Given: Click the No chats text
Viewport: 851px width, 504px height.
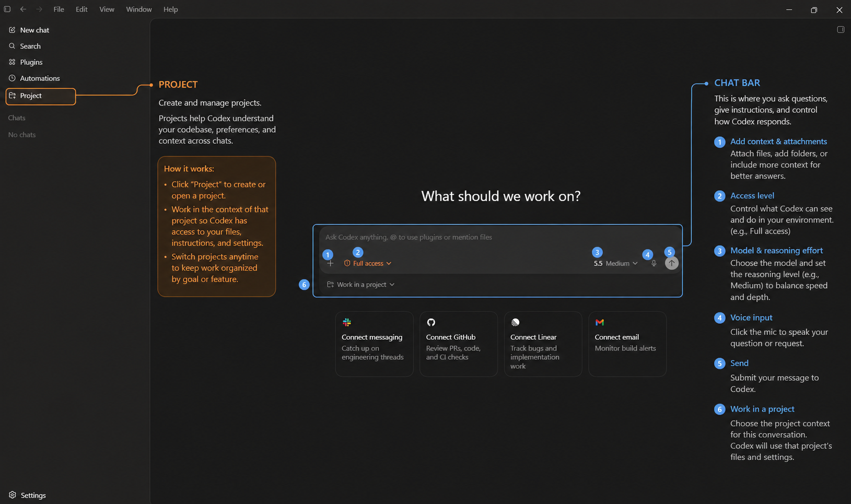Looking at the screenshot, I should pyautogui.click(x=22, y=135).
